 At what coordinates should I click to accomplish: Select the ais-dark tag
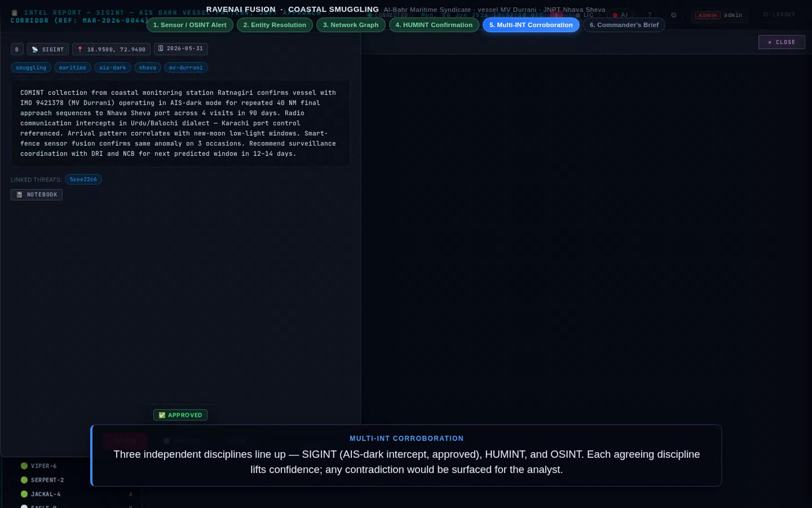(113, 68)
